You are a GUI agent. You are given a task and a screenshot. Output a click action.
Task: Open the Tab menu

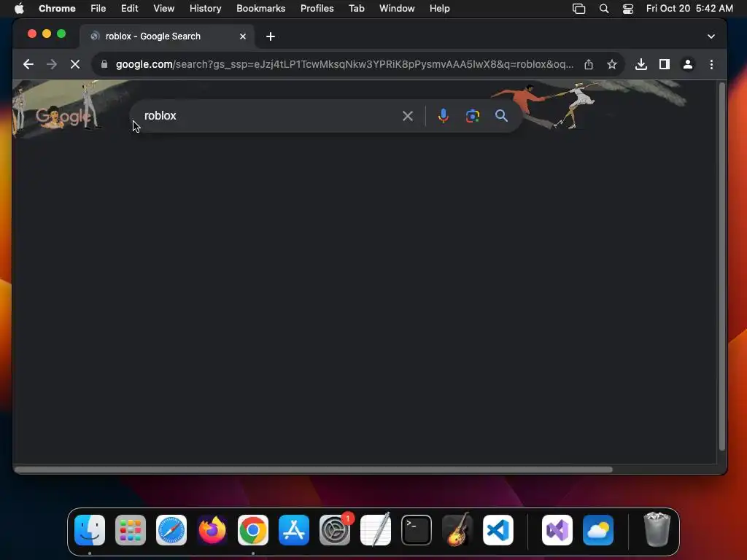point(356,9)
